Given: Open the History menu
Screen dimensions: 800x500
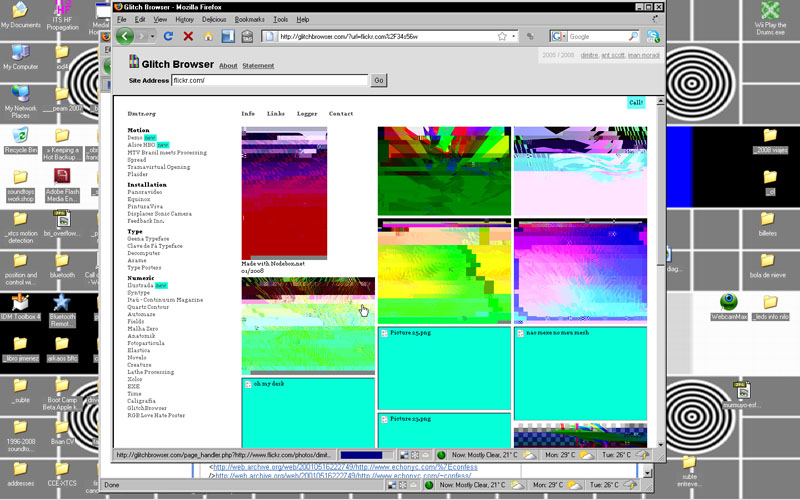Looking at the screenshot, I should [x=184, y=19].
